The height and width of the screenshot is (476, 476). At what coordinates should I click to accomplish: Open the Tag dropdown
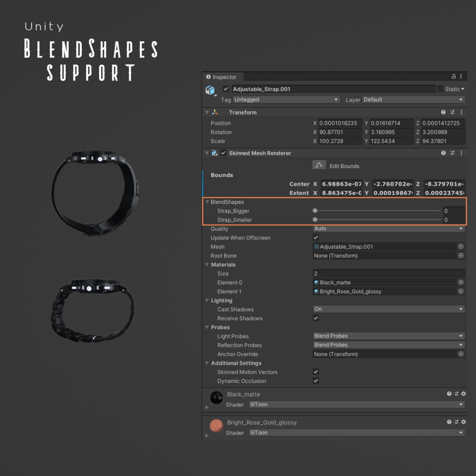tap(286, 99)
